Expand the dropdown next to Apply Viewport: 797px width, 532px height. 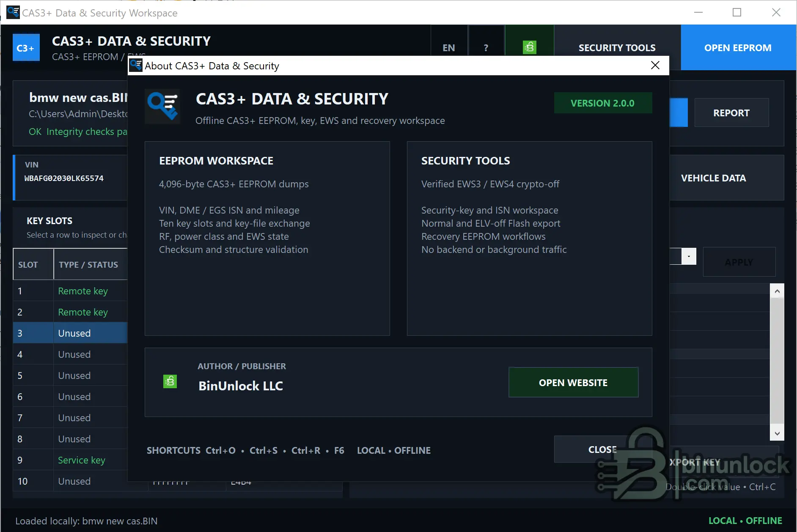(689, 256)
